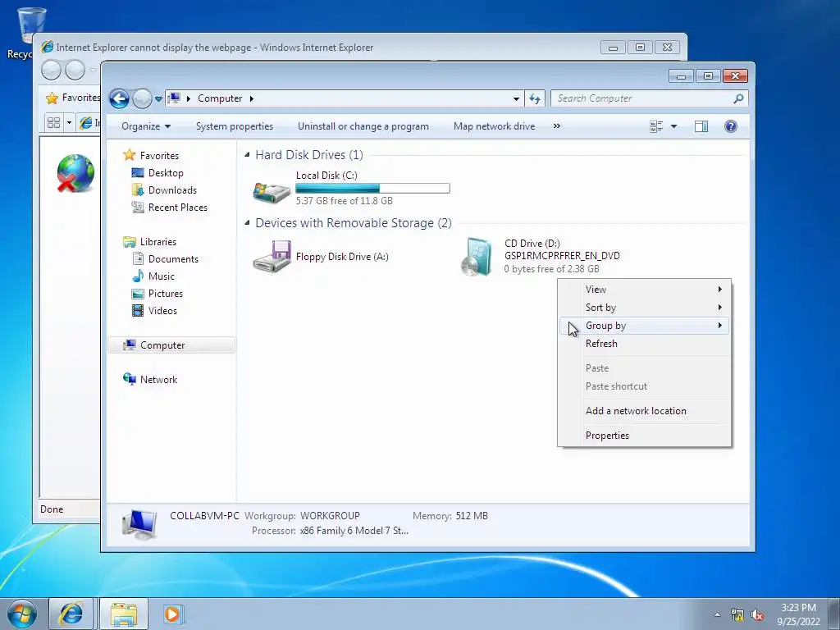Open the Organize menu

click(x=146, y=126)
